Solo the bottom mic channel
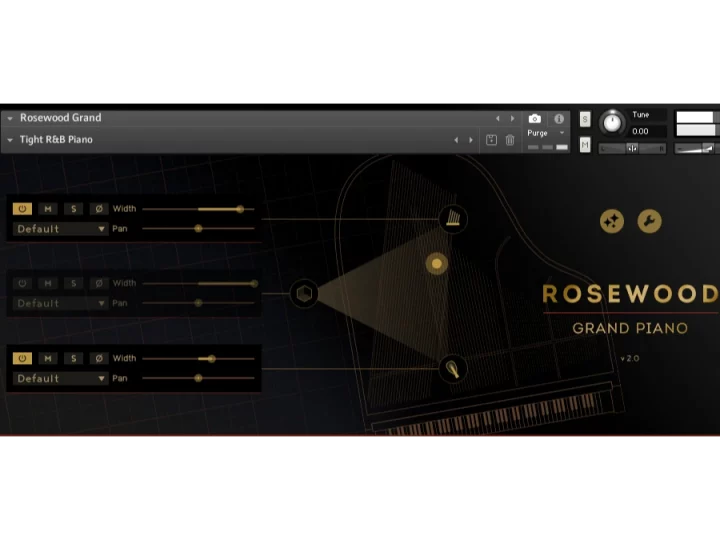Viewport: 720px width, 540px height. tap(73, 359)
